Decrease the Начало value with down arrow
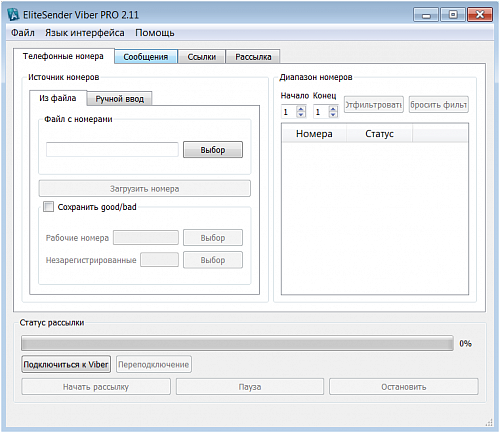The width and height of the screenshot is (500, 433). click(301, 115)
